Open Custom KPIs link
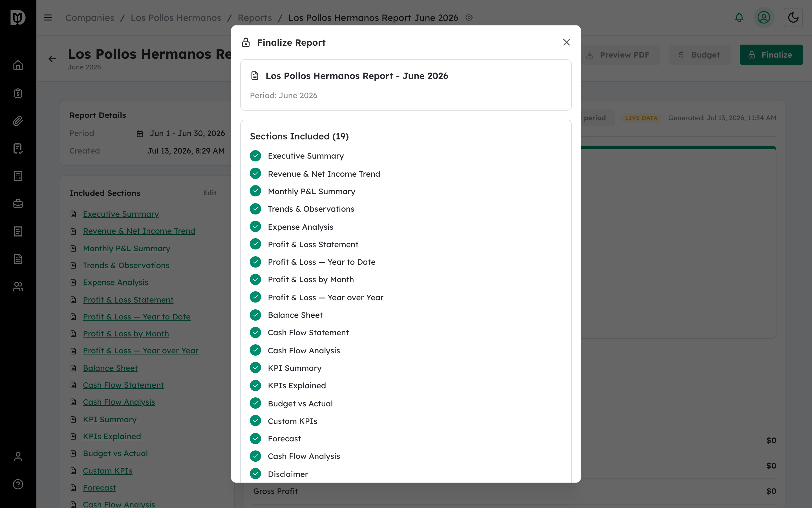 coord(107,471)
